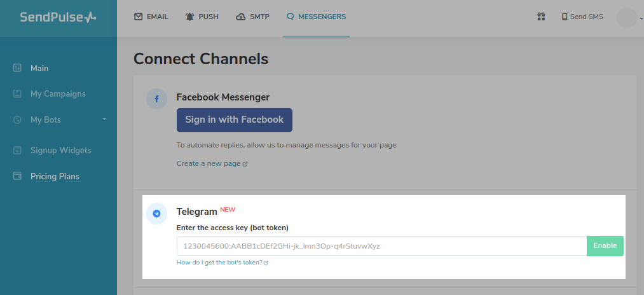The image size is (644, 295).
Task: Switch to the PUSH tab
Action: pyautogui.click(x=202, y=17)
